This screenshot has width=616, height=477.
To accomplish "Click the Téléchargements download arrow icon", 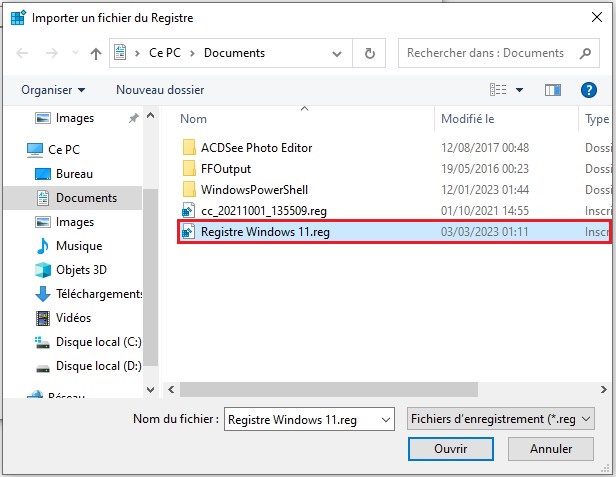I will pos(42,294).
